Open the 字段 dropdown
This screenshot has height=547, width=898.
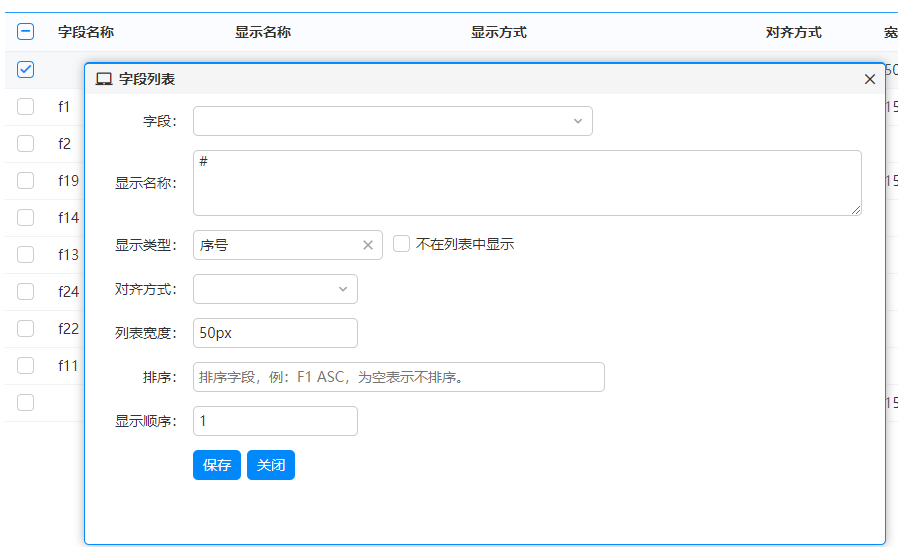(393, 121)
